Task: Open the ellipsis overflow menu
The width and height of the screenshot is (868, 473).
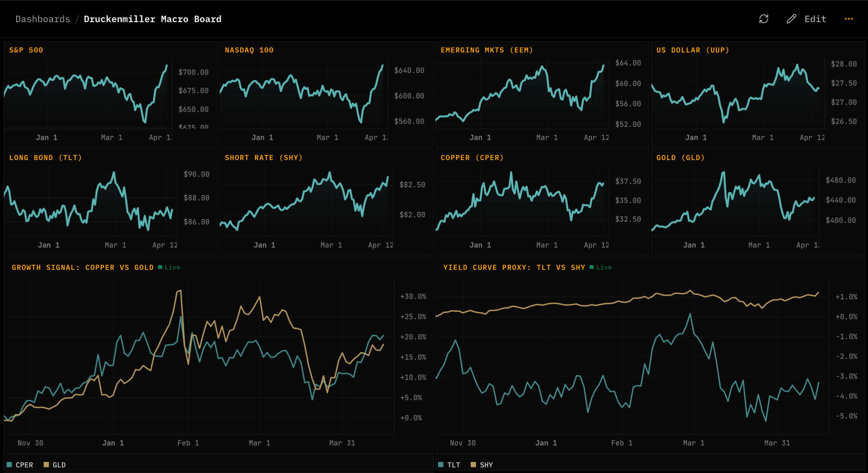Action: click(849, 19)
